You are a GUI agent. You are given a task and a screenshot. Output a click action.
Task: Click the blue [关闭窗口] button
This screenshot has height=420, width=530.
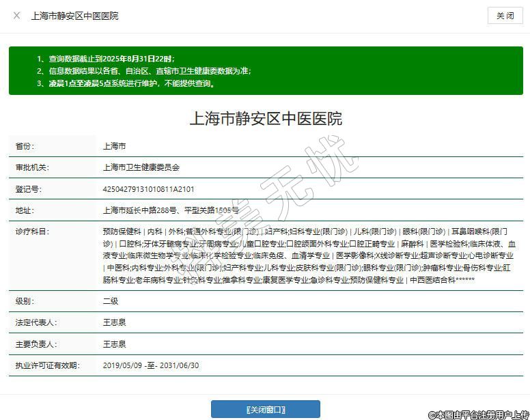coord(265,409)
